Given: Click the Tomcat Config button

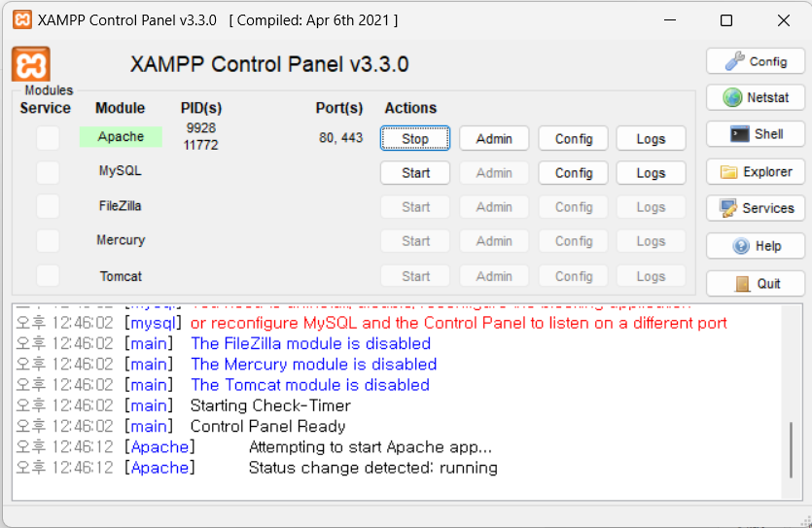Looking at the screenshot, I should point(574,276).
